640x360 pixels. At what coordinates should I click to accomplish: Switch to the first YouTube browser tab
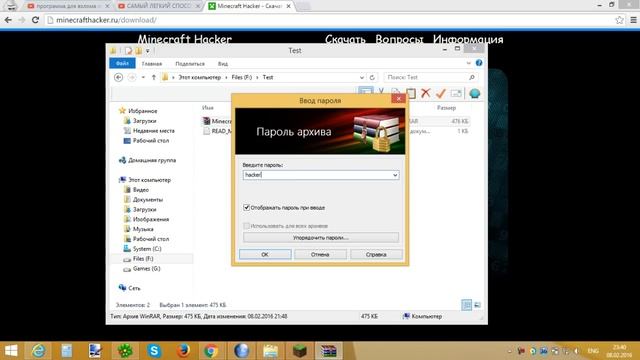pyautogui.click(x=69, y=6)
